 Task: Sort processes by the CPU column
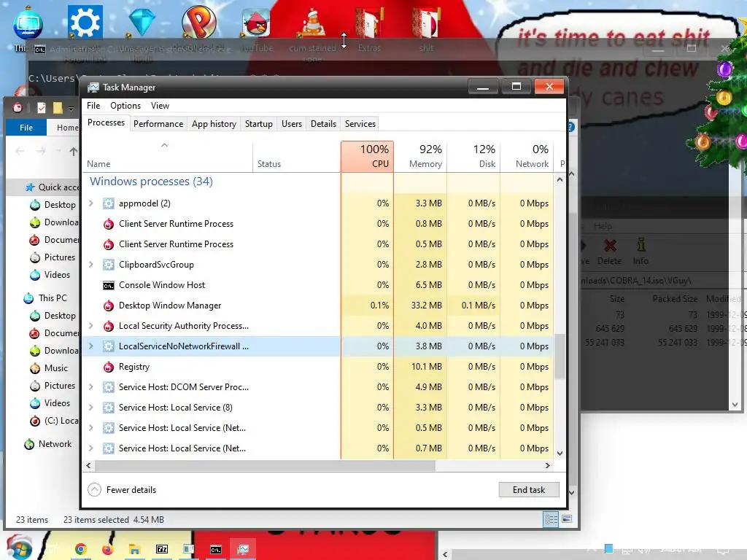coord(368,157)
